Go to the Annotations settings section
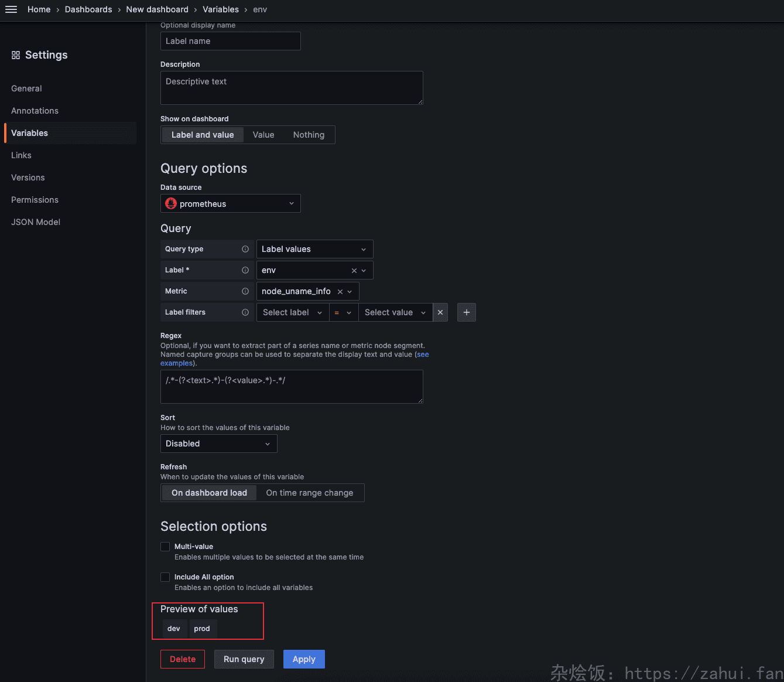The height and width of the screenshot is (682, 784). pyautogui.click(x=35, y=111)
